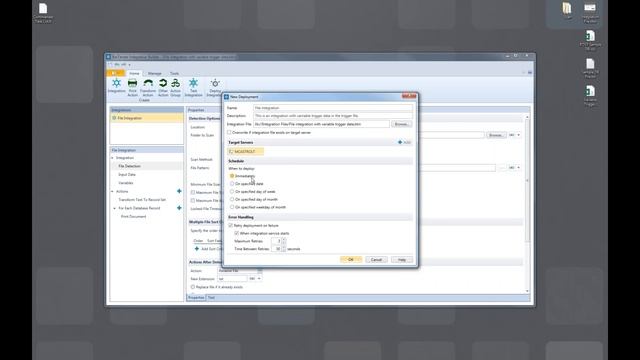Toggle Retry deployment on failure checkbox

tap(231, 225)
